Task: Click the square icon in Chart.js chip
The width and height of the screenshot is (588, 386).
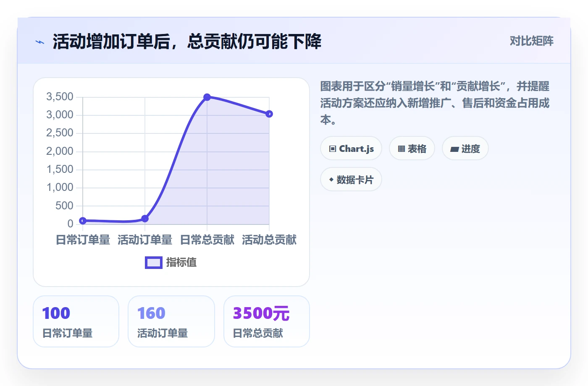Action: 333,149
